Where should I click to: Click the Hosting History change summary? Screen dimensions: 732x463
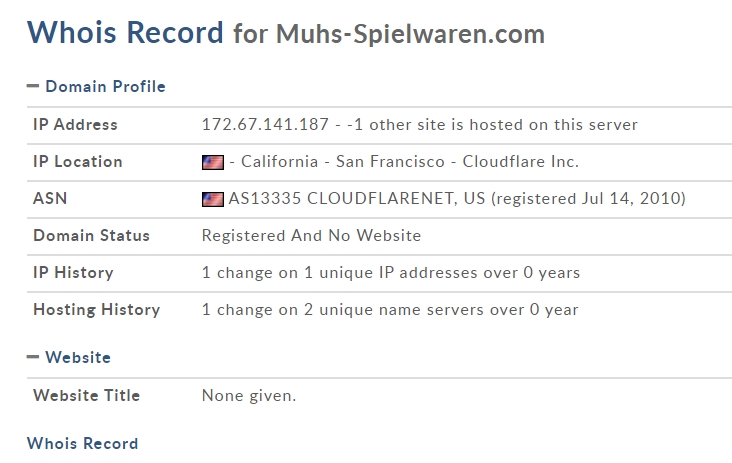point(390,309)
